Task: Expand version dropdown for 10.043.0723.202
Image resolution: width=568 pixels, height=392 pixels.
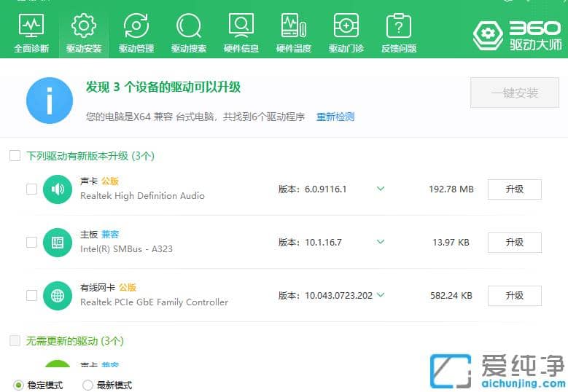Action: tap(381, 295)
